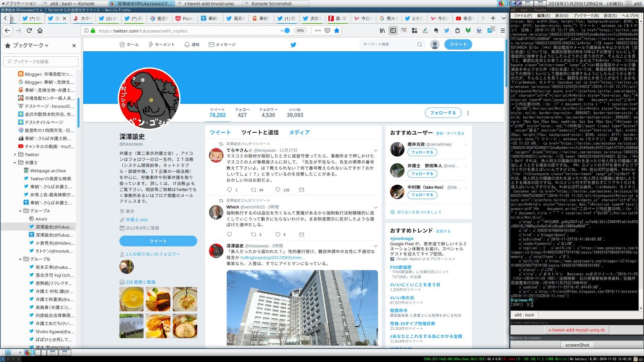
Task: Switch to the Google 熊本 browser tab
Action: coord(388,18)
